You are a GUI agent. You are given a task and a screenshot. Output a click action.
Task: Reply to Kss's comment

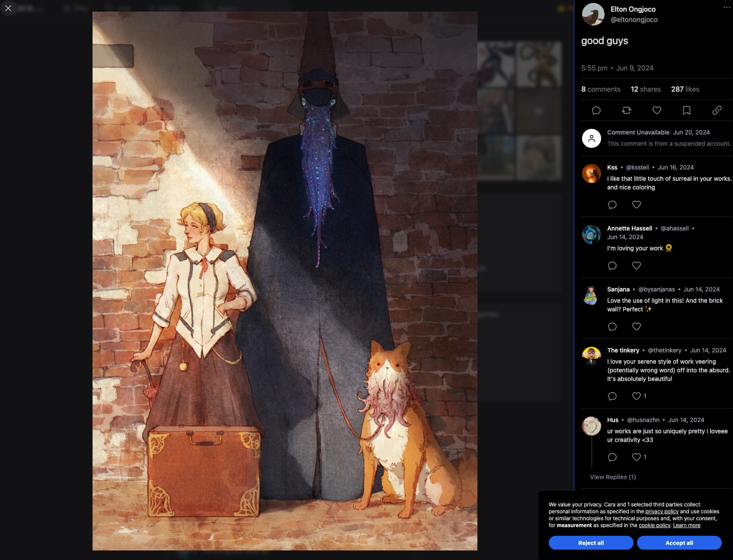coord(612,205)
